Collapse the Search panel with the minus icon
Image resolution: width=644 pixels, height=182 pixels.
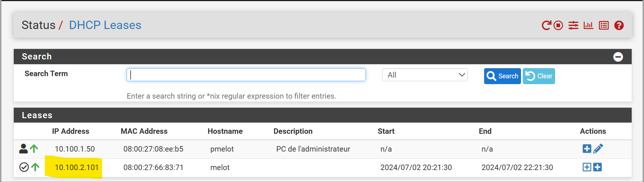(x=618, y=57)
